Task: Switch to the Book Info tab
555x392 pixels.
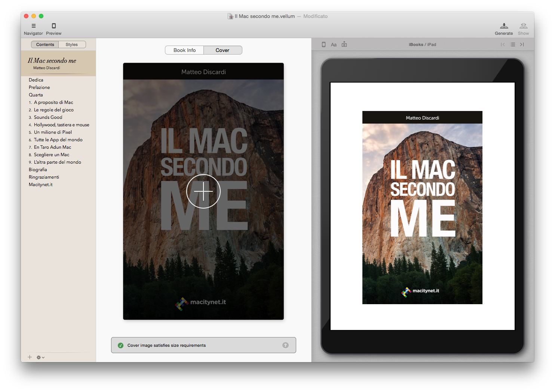Action: [x=184, y=50]
